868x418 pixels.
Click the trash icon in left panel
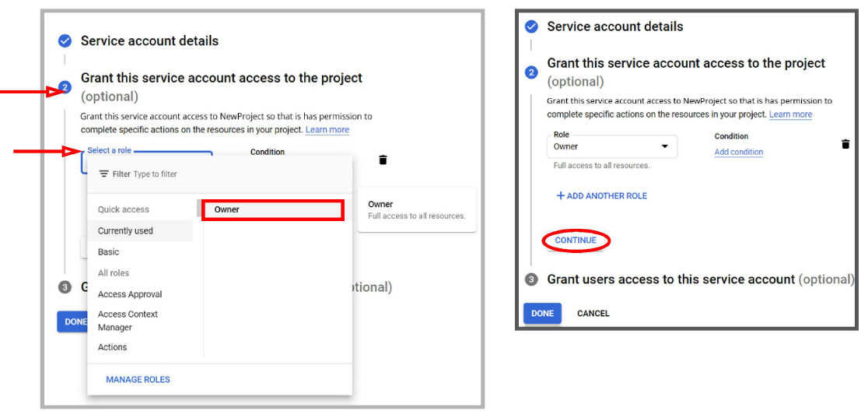coord(383,160)
